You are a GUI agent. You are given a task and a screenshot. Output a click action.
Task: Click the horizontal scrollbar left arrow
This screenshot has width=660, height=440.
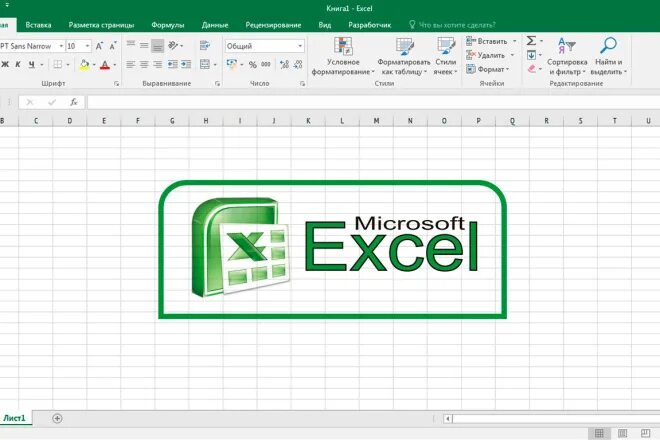pyautogui.click(x=447, y=419)
